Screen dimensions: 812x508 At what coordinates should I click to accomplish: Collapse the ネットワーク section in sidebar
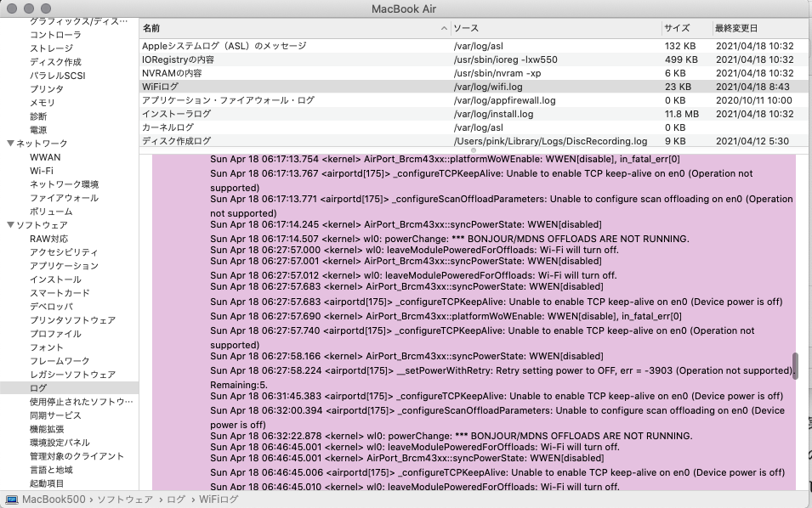[x=10, y=144]
